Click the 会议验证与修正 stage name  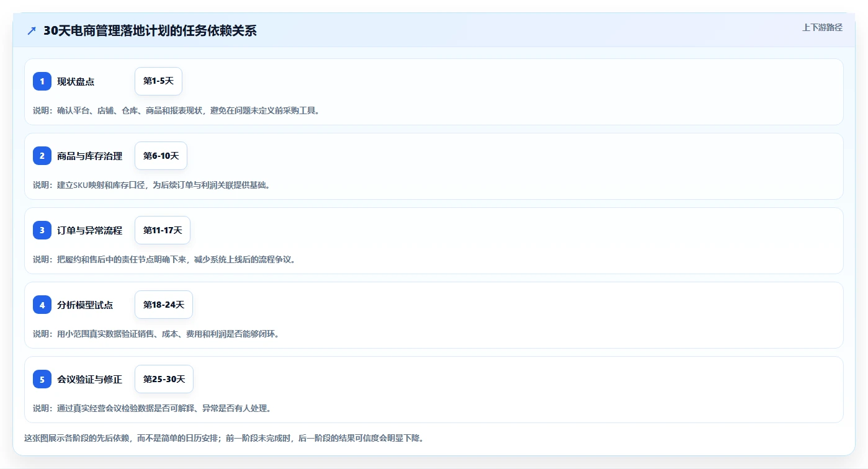pos(89,380)
